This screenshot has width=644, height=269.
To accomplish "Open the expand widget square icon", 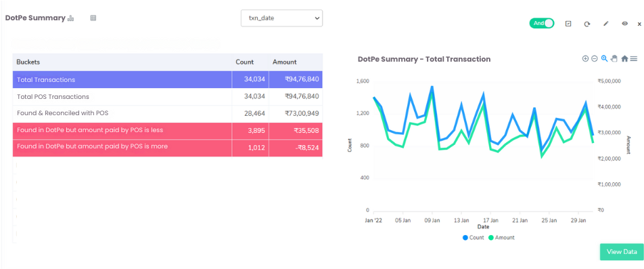I will click(568, 24).
